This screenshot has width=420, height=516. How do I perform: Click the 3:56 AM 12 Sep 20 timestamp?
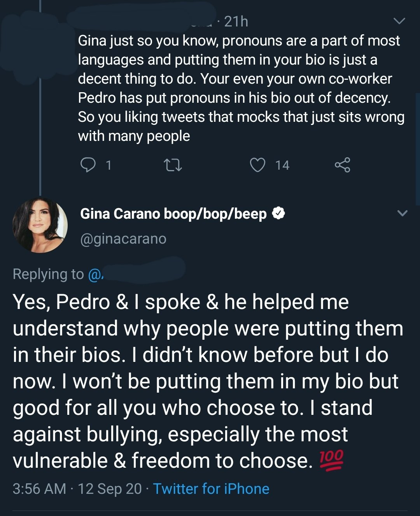pyautogui.click(x=77, y=489)
